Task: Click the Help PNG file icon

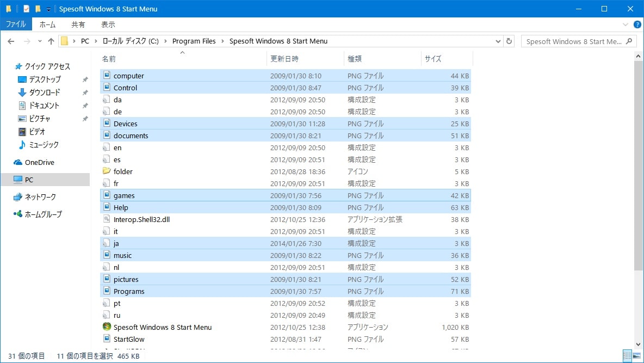Action: [107, 207]
